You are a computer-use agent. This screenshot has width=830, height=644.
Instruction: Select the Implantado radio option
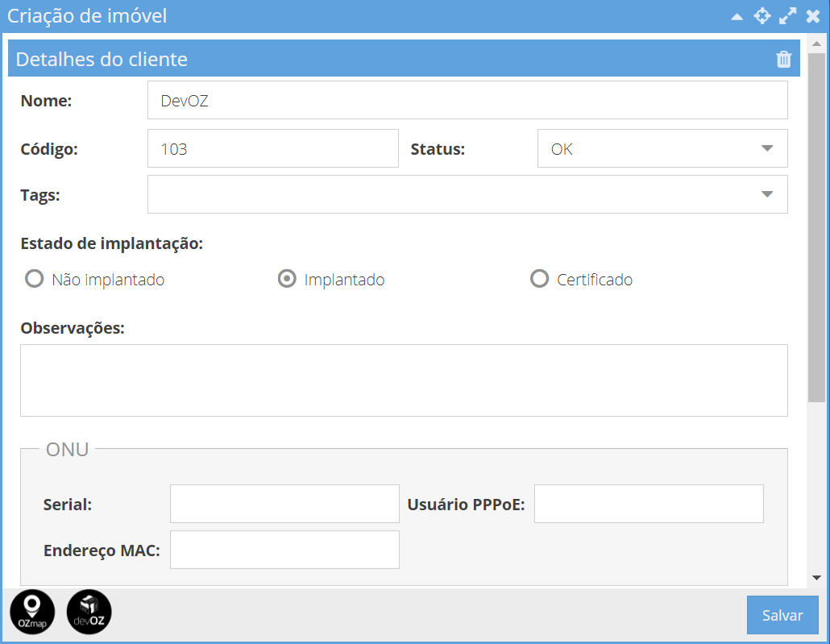pos(287,279)
